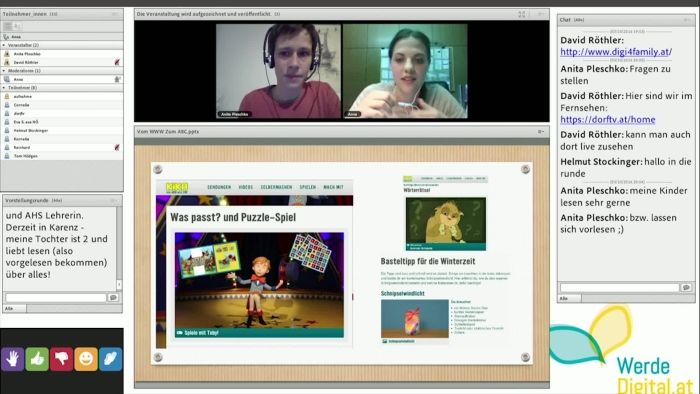Click the Was passt? und Puzzle-Spiel heading
The height and width of the screenshot is (394, 700).
tap(233, 217)
